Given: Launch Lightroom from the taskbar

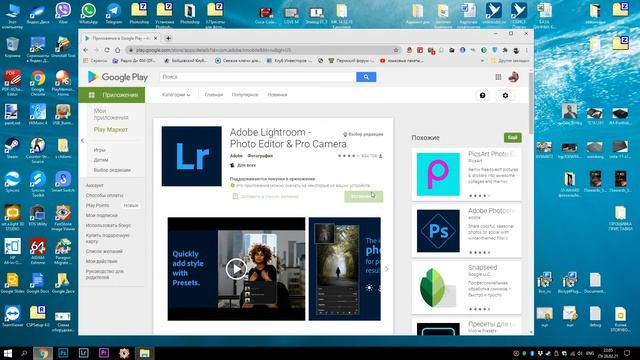Looking at the screenshot, I should click(83, 353).
